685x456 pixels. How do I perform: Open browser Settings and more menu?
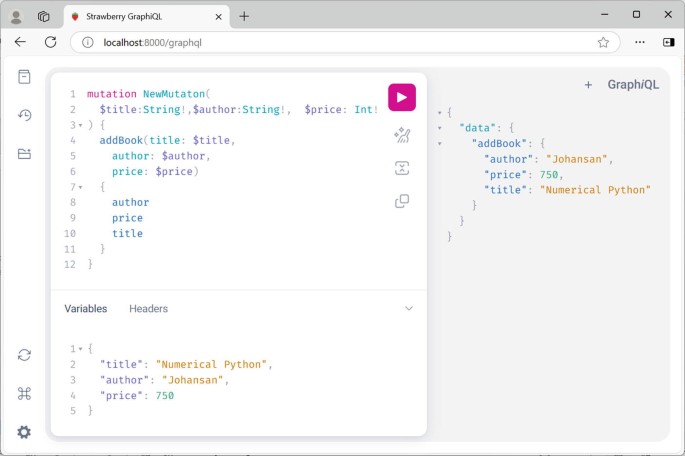[x=640, y=42]
